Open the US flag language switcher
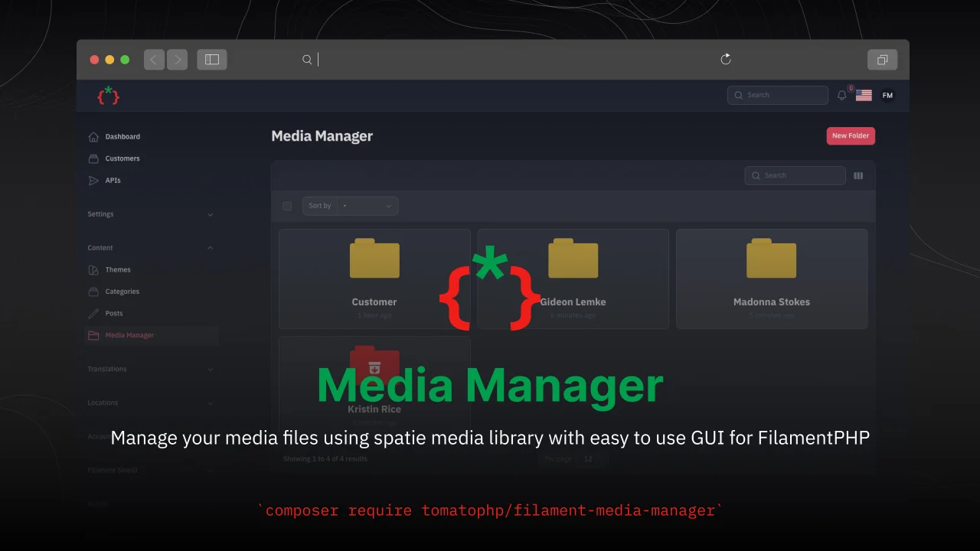Image resolution: width=980 pixels, height=551 pixels. point(864,95)
